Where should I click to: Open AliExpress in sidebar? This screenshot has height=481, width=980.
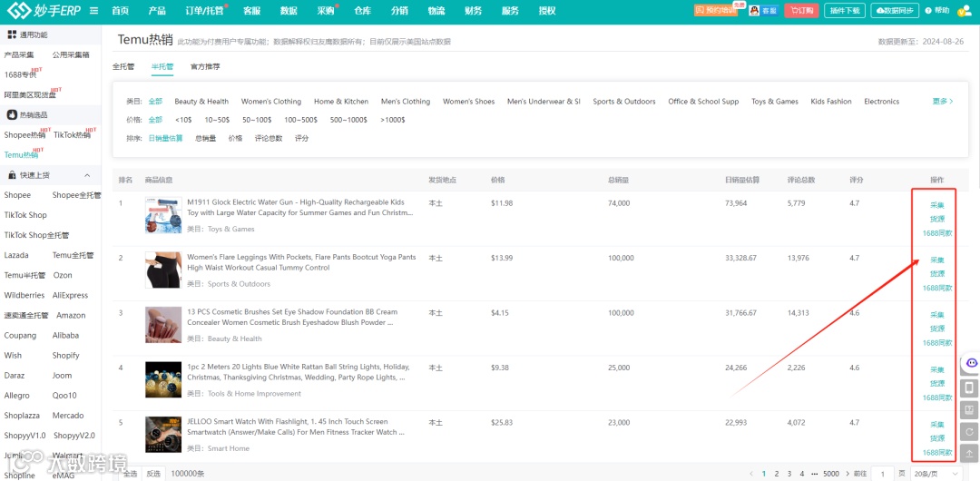70,295
